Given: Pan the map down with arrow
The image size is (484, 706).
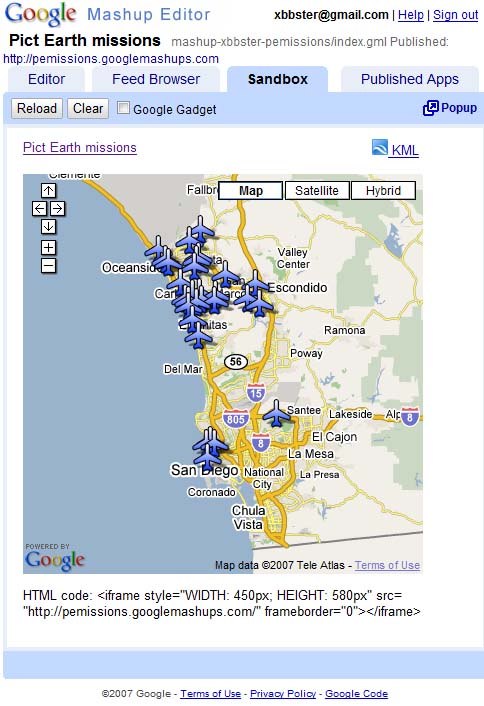Looking at the screenshot, I should click(49, 226).
